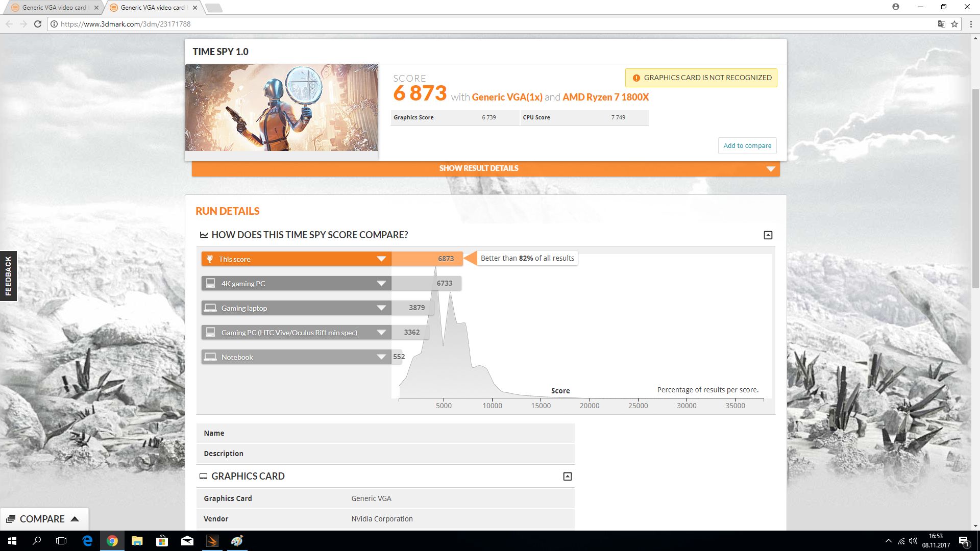980x551 pixels.
Task: Open Chrome menu three-dots icon
Action: (971, 24)
